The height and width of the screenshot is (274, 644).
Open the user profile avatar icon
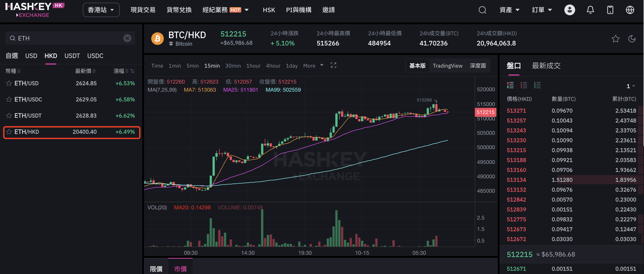(x=570, y=10)
